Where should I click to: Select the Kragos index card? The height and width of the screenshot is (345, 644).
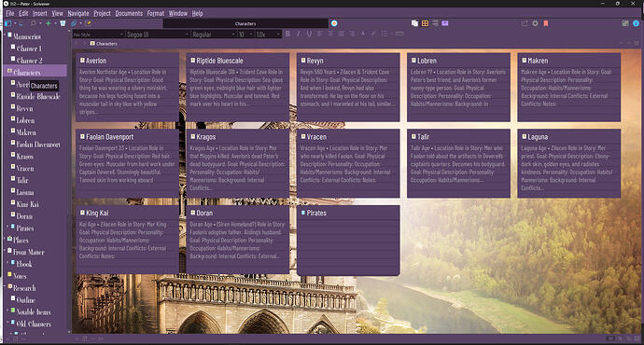click(x=238, y=163)
